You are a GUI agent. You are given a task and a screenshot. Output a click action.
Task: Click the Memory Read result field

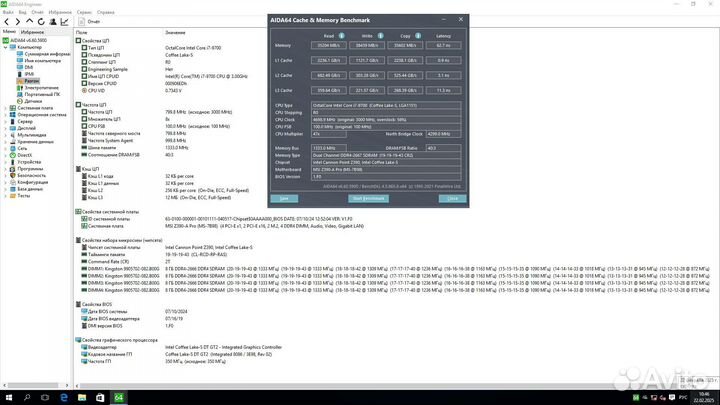(329, 45)
